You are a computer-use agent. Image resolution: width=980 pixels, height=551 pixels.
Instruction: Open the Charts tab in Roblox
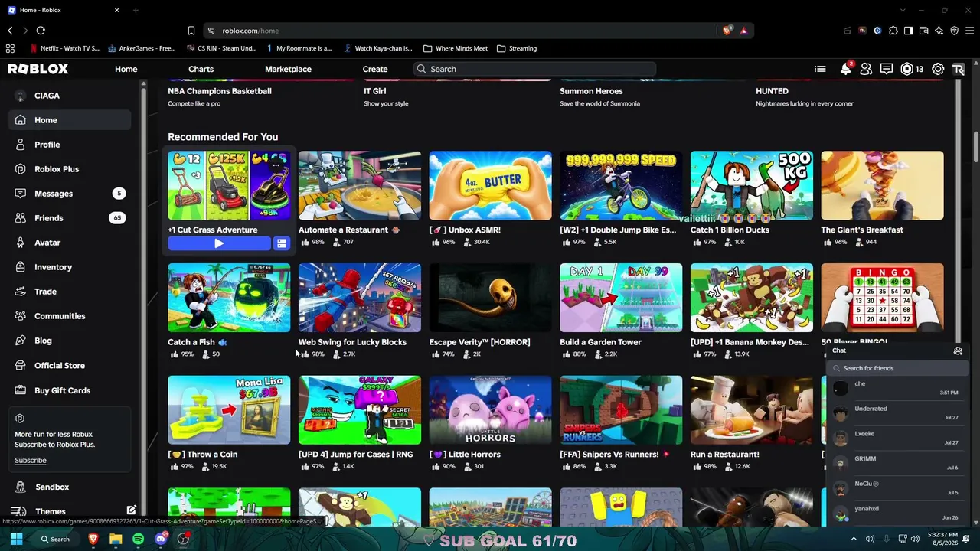tap(201, 69)
